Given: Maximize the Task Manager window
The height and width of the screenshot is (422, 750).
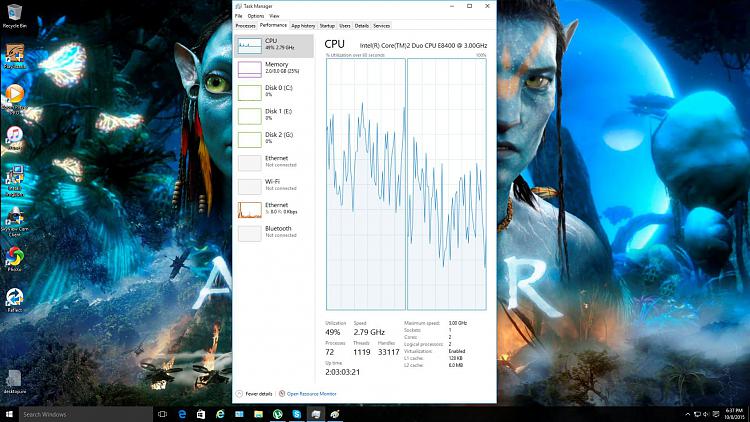Looking at the screenshot, I should [x=469, y=6].
